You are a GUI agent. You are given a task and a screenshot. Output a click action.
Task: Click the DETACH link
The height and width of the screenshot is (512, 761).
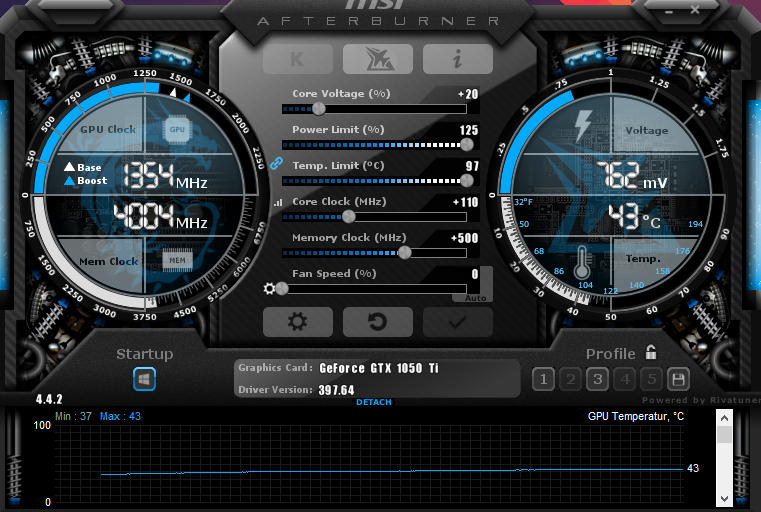[374, 402]
